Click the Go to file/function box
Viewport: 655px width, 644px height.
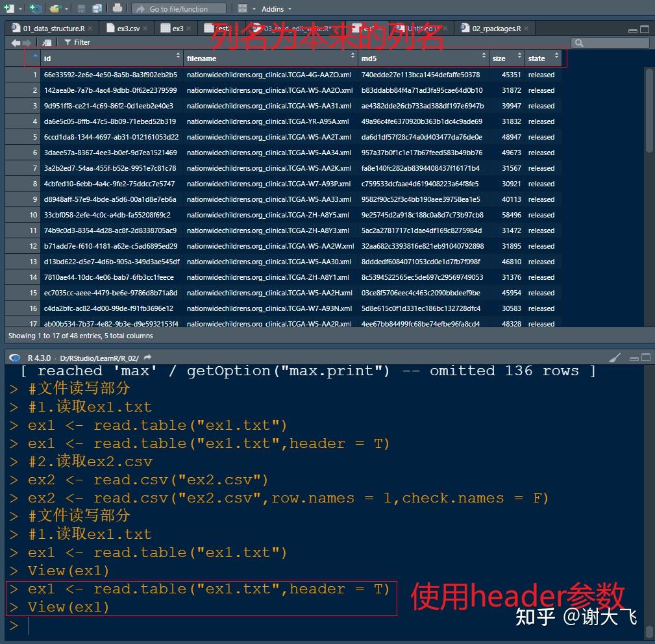tap(179, 9)
